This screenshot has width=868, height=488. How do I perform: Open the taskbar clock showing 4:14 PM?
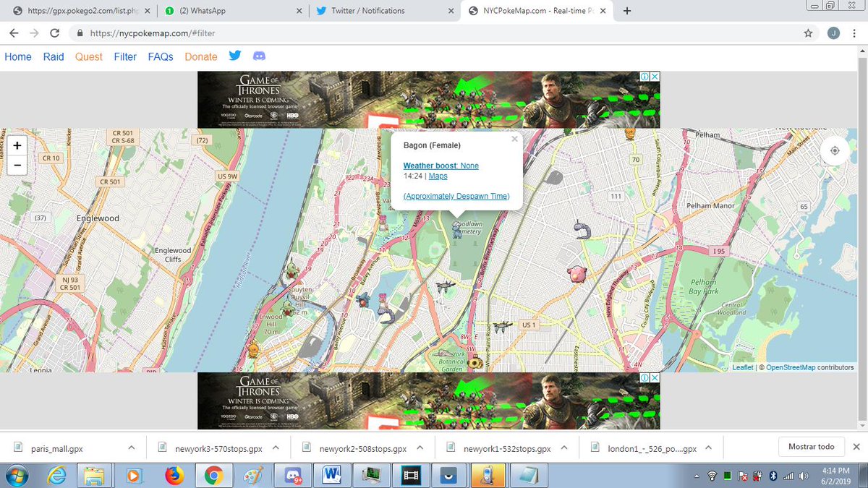coord(835,476)
